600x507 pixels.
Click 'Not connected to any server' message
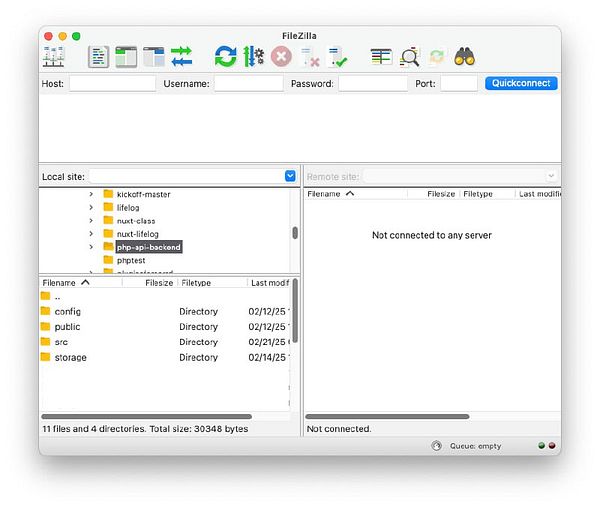tap(432, 235)
